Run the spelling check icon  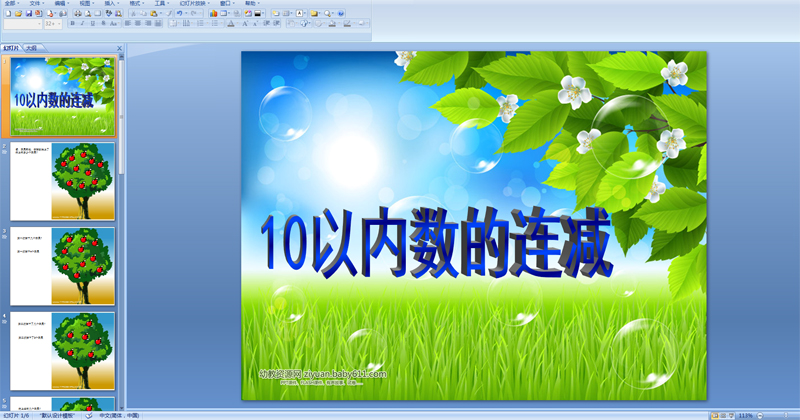coord(109,14)
